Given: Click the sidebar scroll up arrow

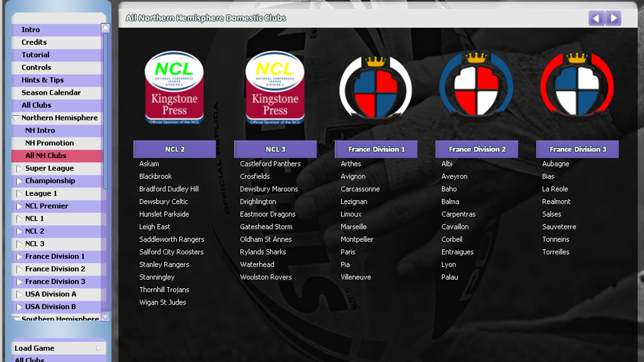Looking at the screenshot, I should pyautogui.click(x=105, y=28).
